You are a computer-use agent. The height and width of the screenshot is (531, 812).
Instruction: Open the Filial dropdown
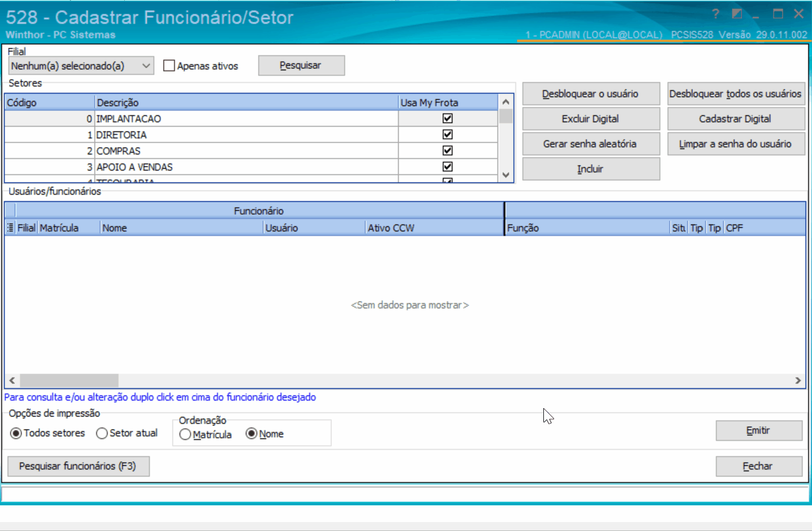pyautogui.click(x=81, y=66)
